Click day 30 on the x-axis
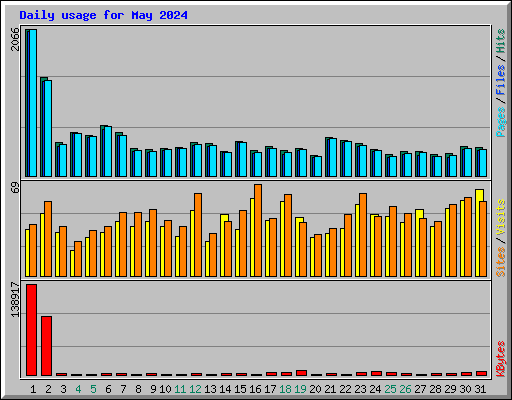 pos(465,389)
